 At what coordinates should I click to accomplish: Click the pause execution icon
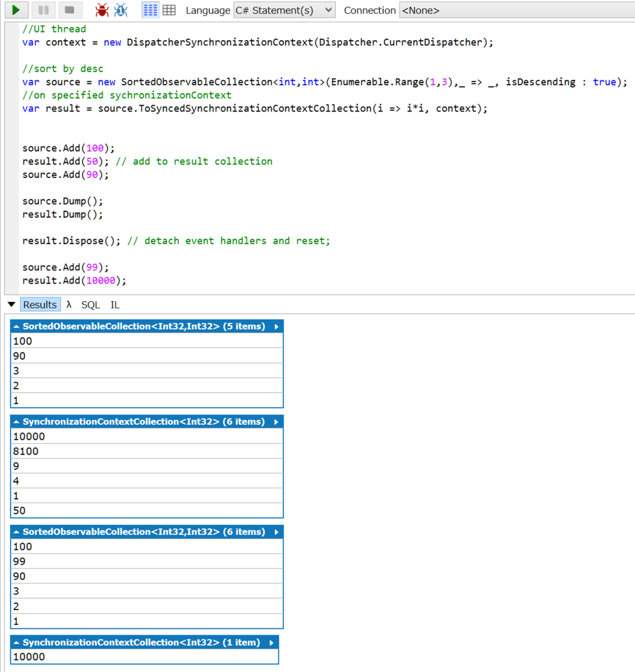click(x=43, y=10)
